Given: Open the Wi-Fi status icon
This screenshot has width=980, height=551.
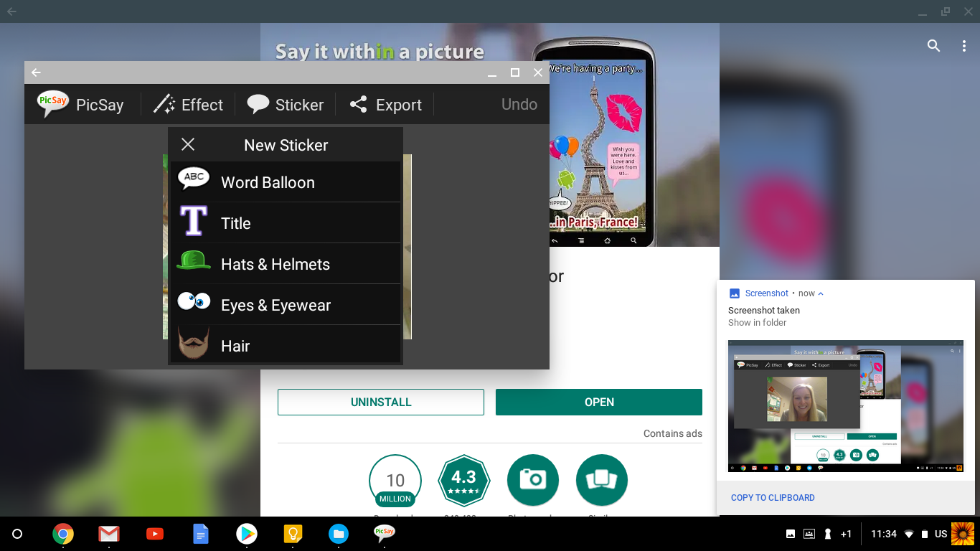Looking at the screenshot, I should [909, 534].
